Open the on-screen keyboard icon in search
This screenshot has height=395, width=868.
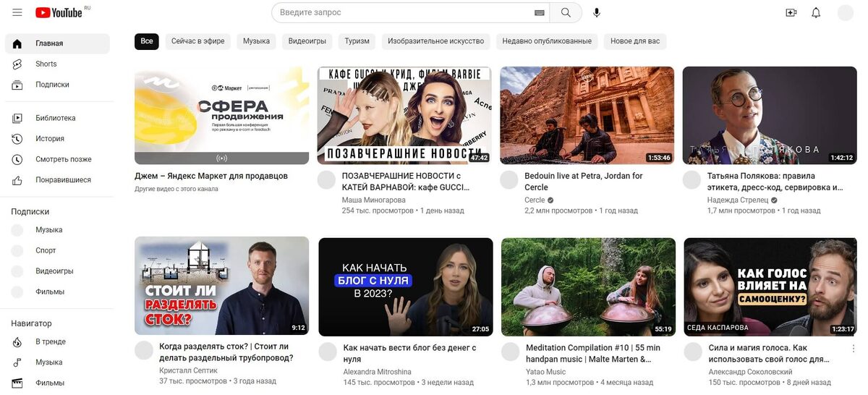point(539,13)
